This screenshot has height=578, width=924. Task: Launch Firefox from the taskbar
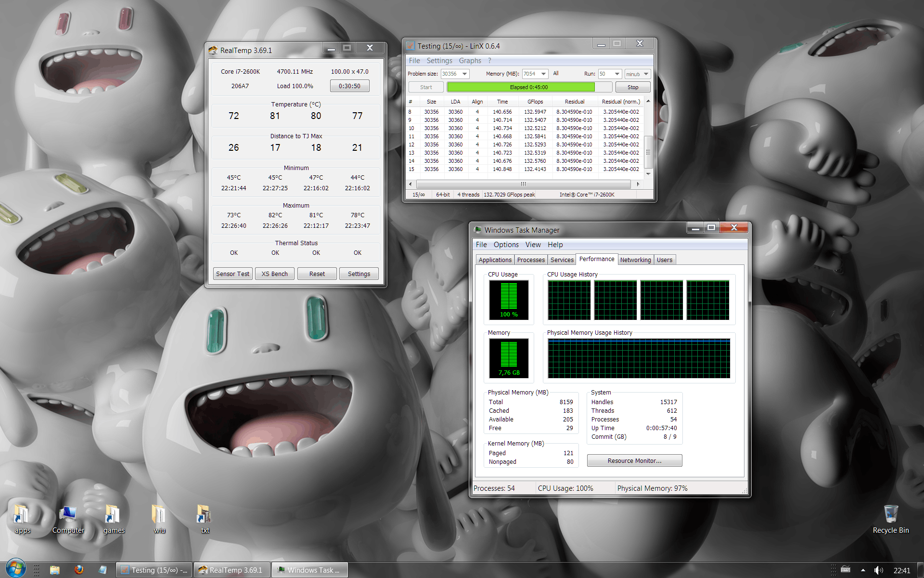click(x=79, y=570)
